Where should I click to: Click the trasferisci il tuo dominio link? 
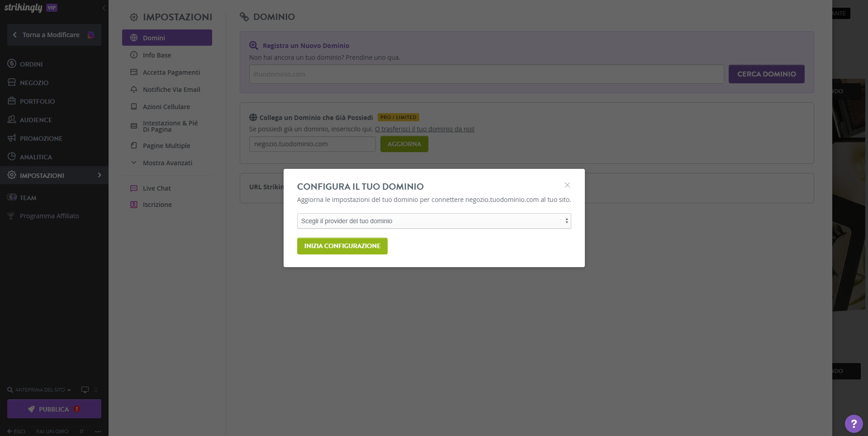point(424,129)
